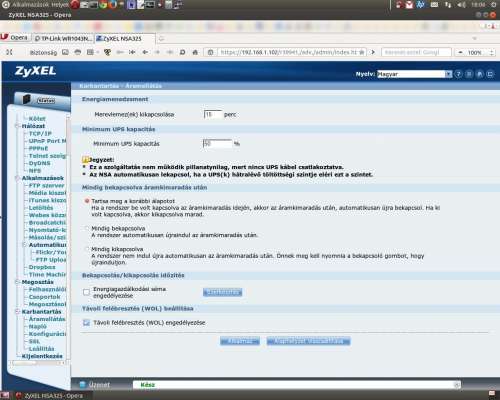Click the ZyXEL logout icon in the header
This screenshot has width=500, height=400.
pyautogui.click(x=490, y=74)
